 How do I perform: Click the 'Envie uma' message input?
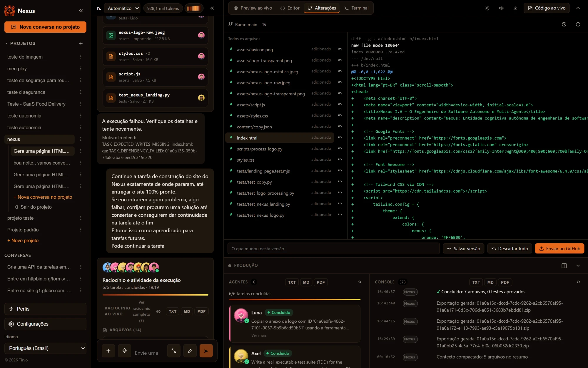[148, 353]
